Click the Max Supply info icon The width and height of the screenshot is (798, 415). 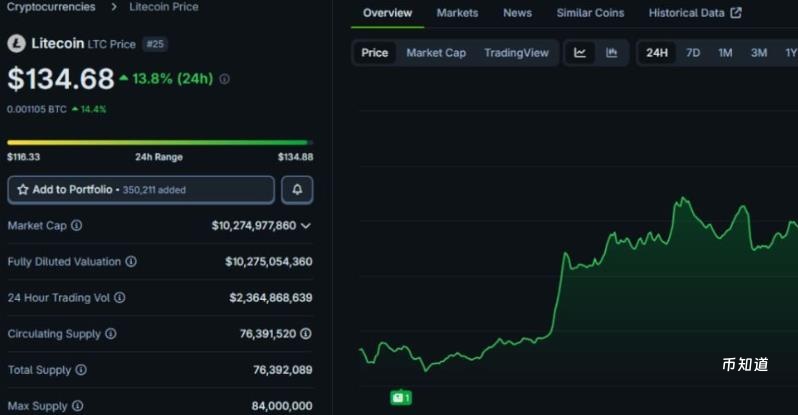point(77,406)
